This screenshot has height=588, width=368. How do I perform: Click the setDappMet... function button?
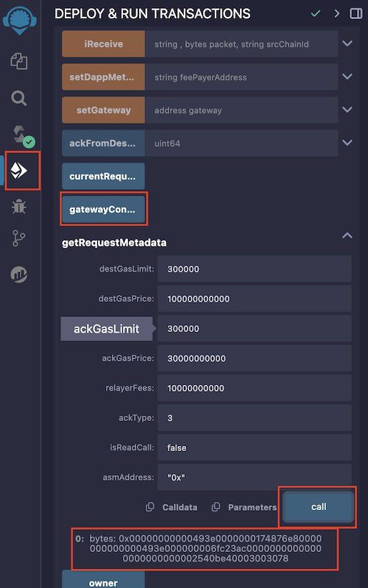point(104,77)
